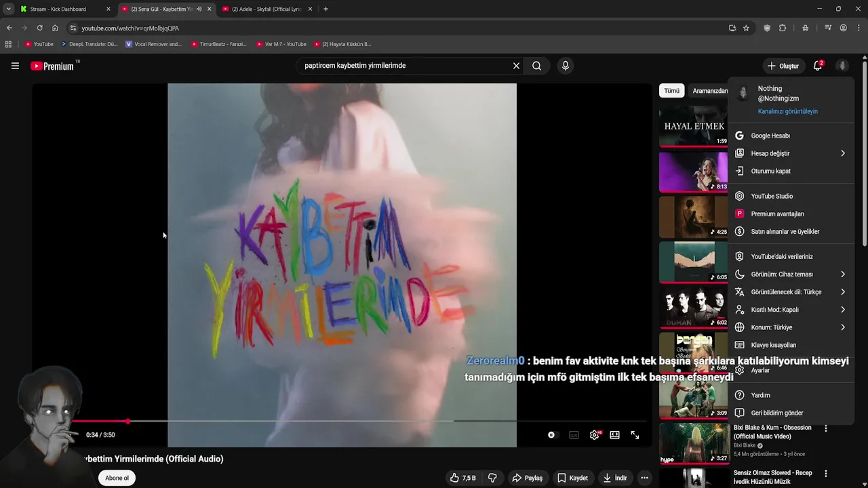Viewport: 868px width, 488px height.
Task: Open the tab search dropdown
Action: tap(8, 9)
